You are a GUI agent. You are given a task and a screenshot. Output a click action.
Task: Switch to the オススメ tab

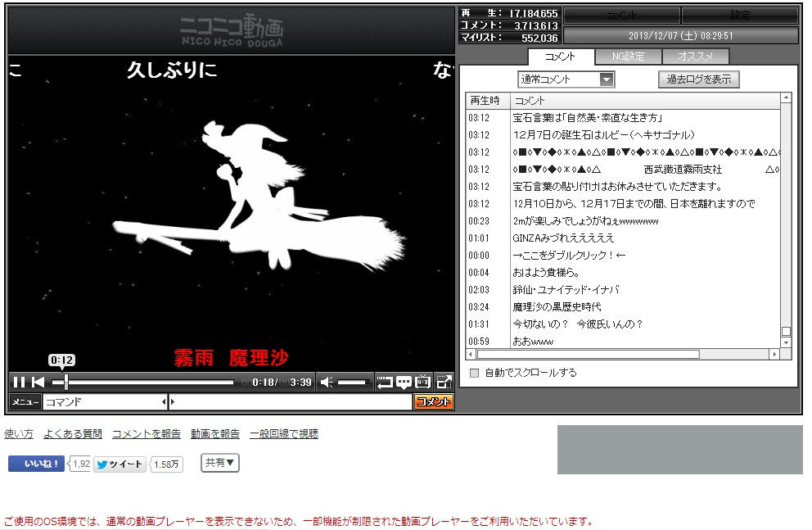click(696, 57)
